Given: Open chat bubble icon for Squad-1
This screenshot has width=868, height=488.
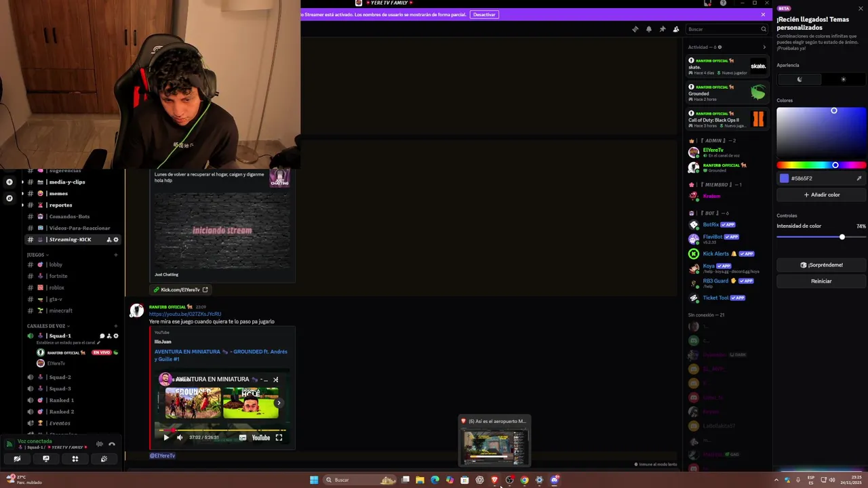Looking at the screenshot, I should pos(102,335).
